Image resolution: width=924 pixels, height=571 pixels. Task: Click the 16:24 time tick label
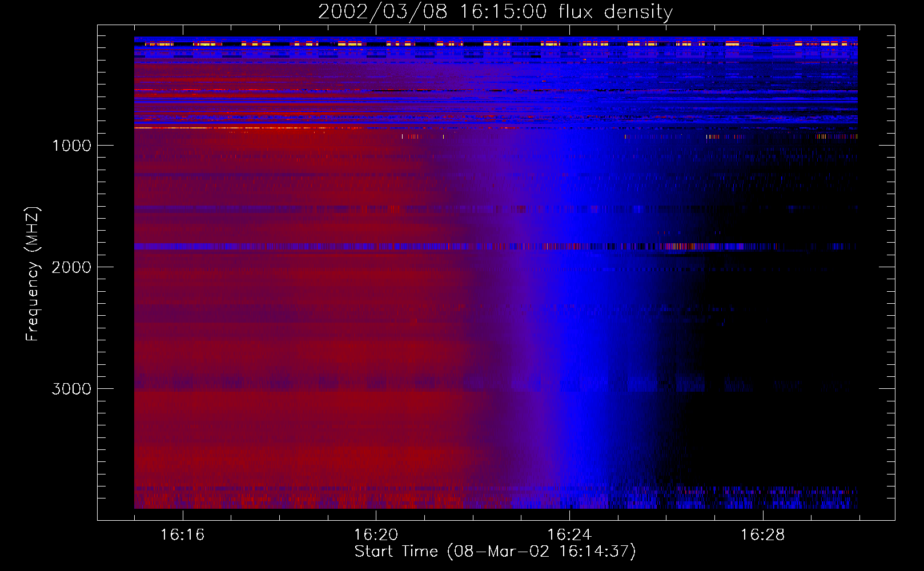569,535
